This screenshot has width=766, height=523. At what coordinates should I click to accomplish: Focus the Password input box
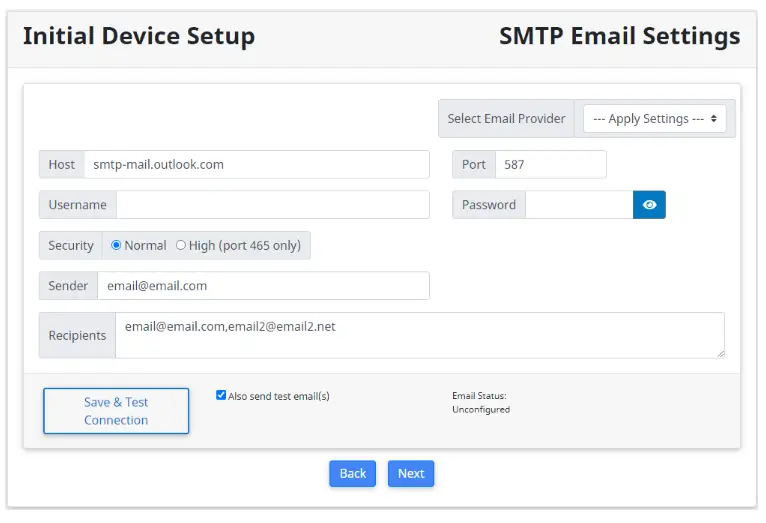(578, 205)
